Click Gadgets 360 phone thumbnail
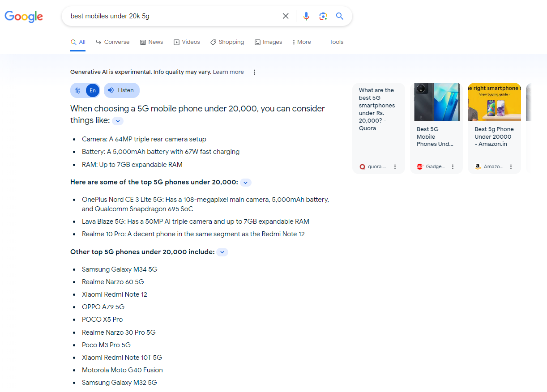 click(436, 102)
